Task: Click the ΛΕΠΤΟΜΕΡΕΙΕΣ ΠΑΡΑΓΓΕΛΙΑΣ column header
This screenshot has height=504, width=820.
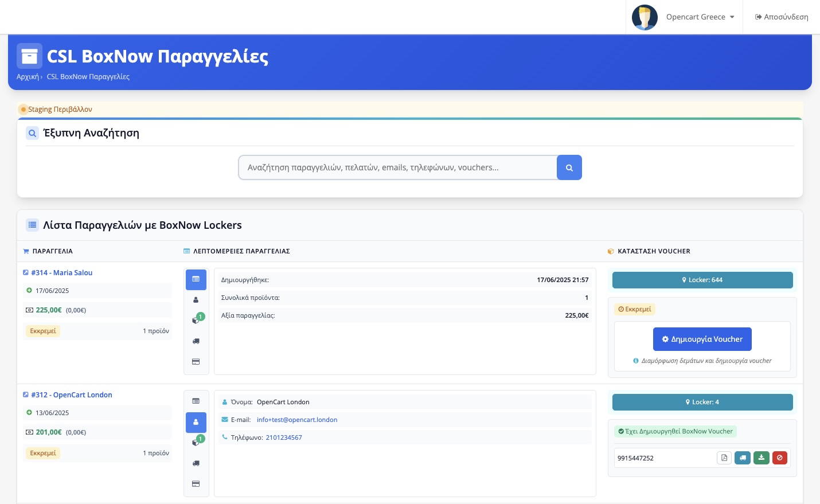Action: [241, 251]
